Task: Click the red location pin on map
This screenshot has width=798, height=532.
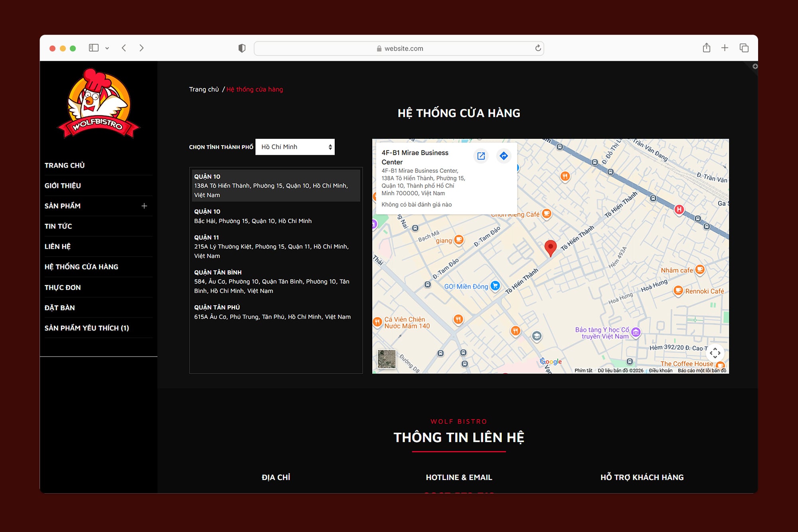Action: [x=550, y=247]
